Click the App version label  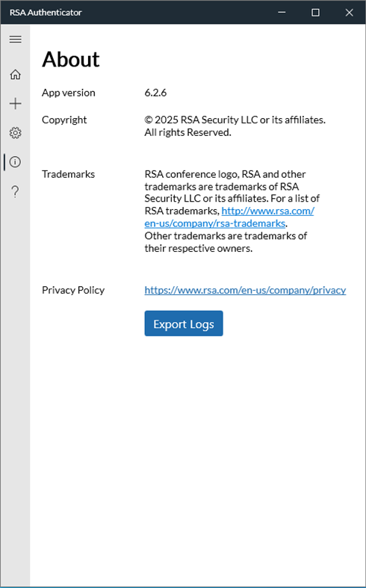69,93
